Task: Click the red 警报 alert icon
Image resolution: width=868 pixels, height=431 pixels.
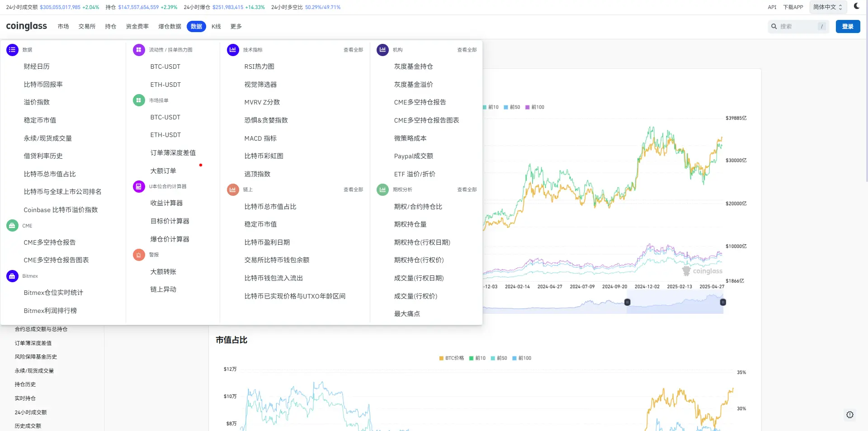Action: point(139,255)
